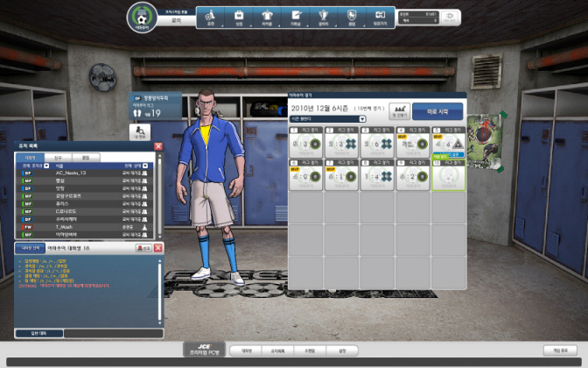Image resolution: width=588 pixels, height=368 pixels.
Task: Open the notepad record icon in top menu
Action: [296, 15]
